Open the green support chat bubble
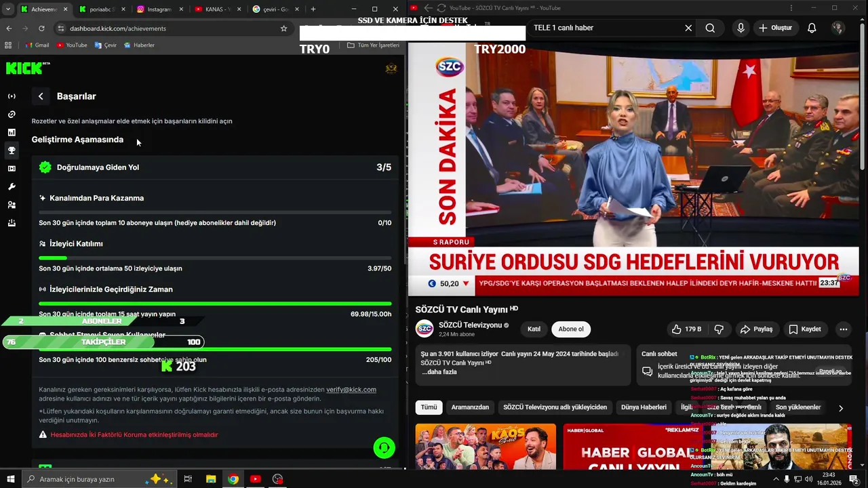This screenshot has width=868, height=488. 384,448
